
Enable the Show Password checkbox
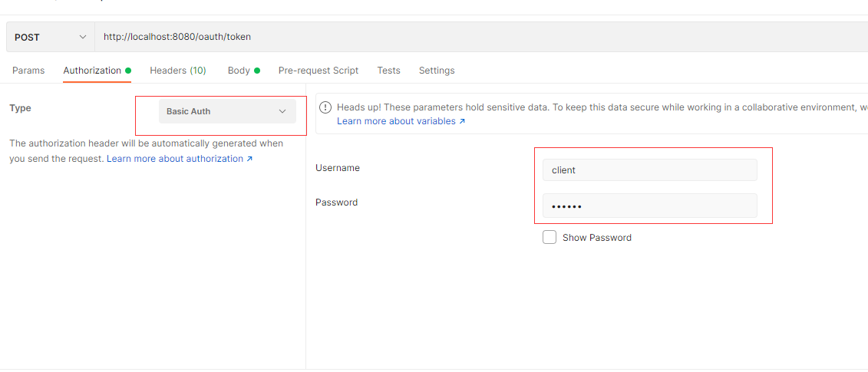click(x=550, y=238)
